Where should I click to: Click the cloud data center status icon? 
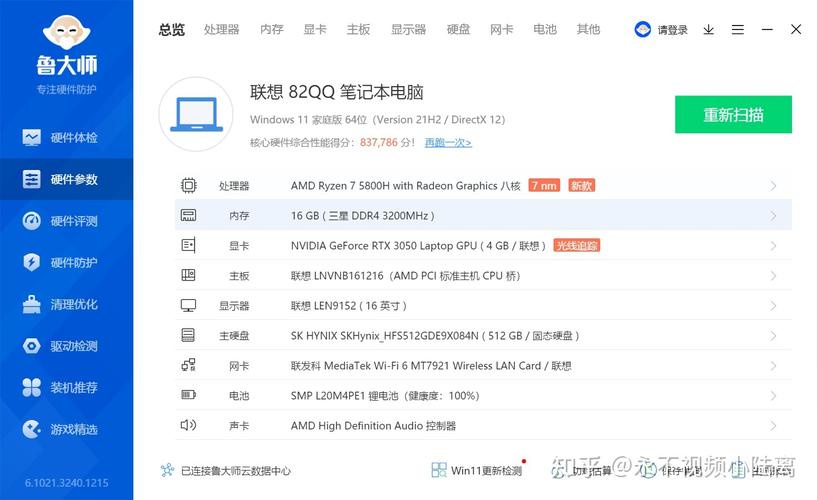167,470
